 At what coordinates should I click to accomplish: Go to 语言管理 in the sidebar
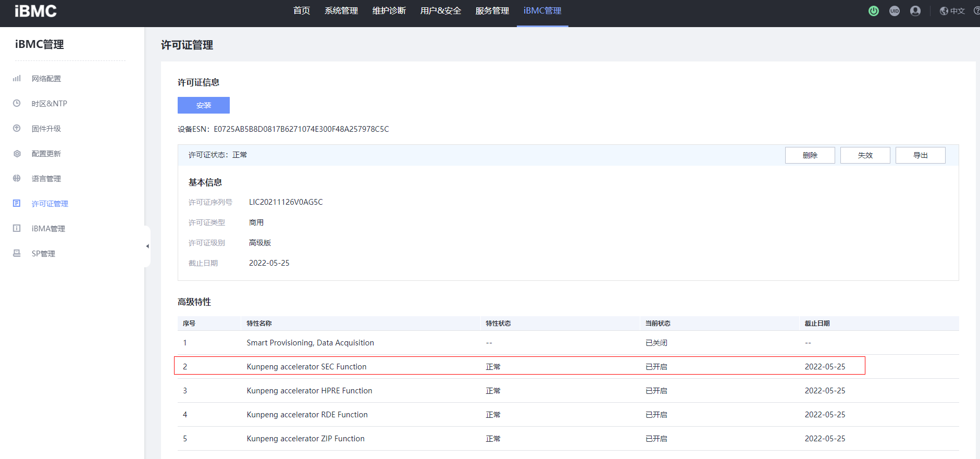pyautogui.click(x=46, y=179)
